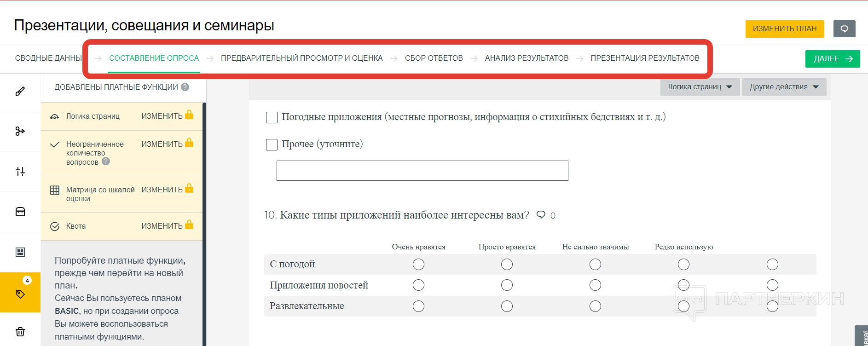This screenshot has width=868, height=346.
Task: Click the text field under Прочее
Action: (x=422, y=171)
